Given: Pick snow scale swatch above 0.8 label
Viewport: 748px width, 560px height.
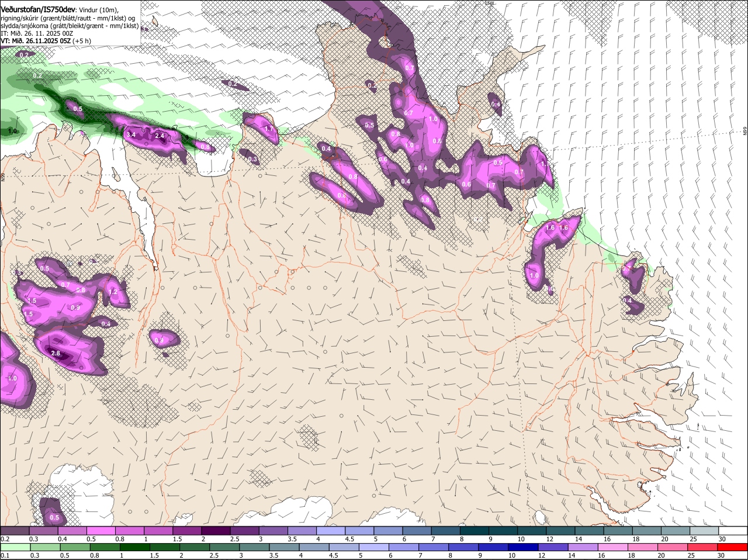Looking at the screenshot, I should [x=129, y=530].
